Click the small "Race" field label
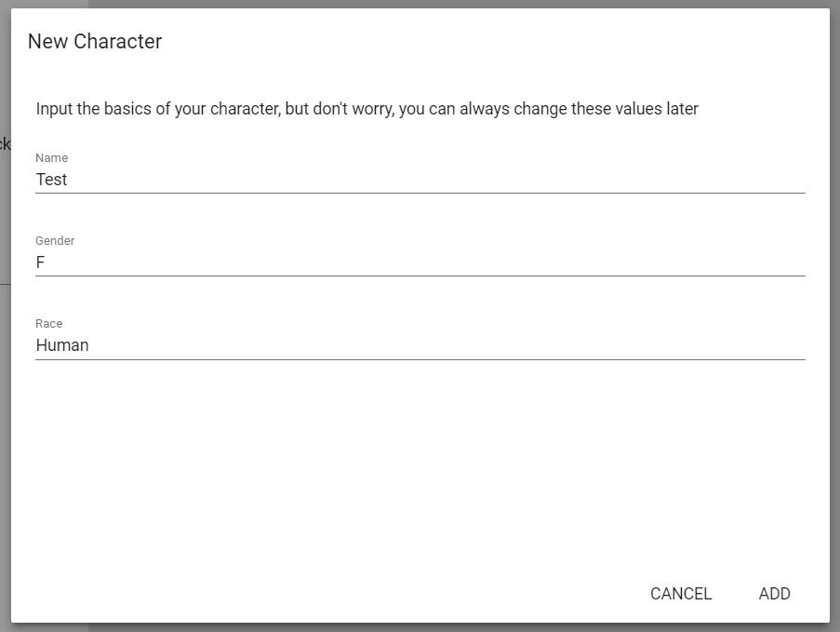Image resolution: width=840 pixels, height=632 pixels. [49, 324]
